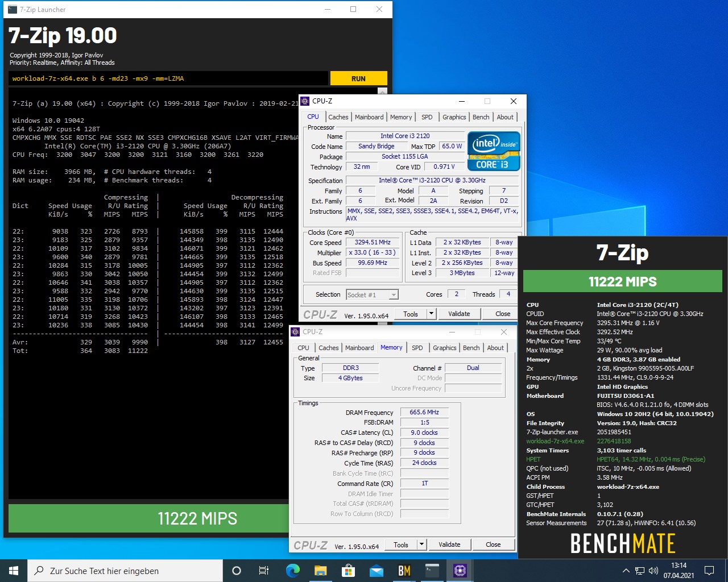728x582 pixels.
Task: Click the Name field Intel Core i3 2120
Action: (x=405, y=136)
